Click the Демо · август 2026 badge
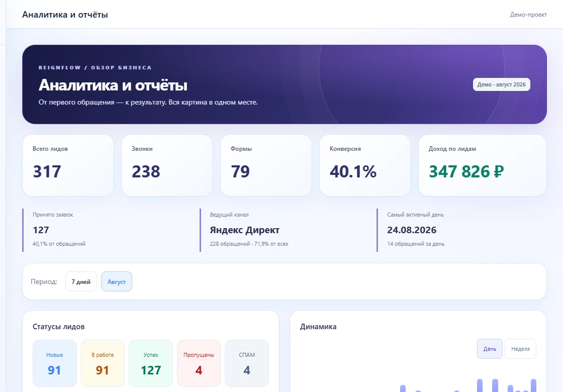563x392 pixels. pyautogui.click(x=501, y=84)
